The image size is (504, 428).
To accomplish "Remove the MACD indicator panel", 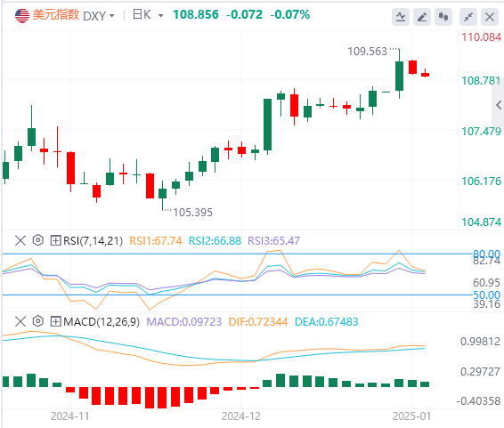I will coord(20,321).
